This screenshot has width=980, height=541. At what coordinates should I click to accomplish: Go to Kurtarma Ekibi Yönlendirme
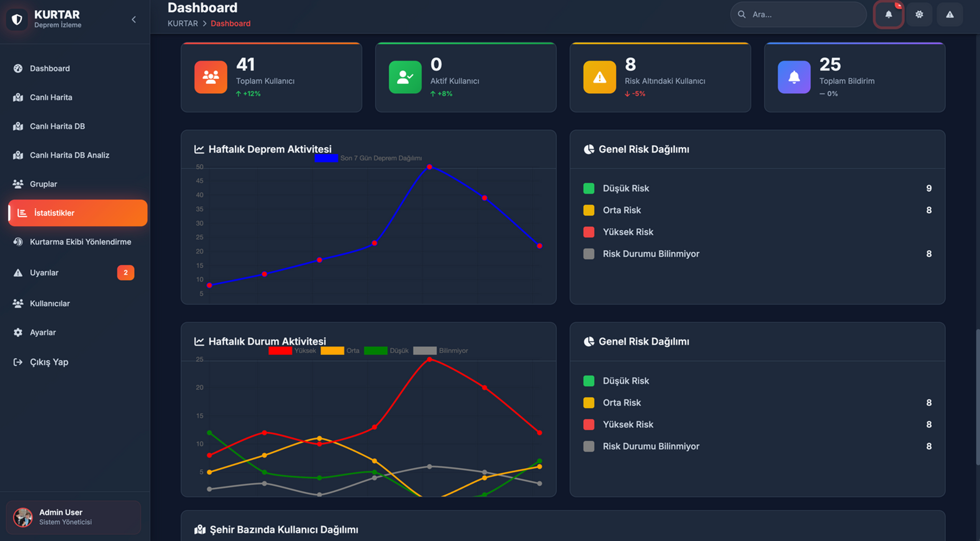click(x=80, y=242)
